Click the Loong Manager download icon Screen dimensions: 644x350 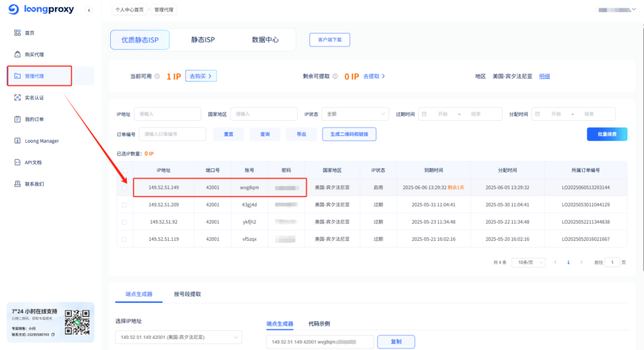(17, 141)
